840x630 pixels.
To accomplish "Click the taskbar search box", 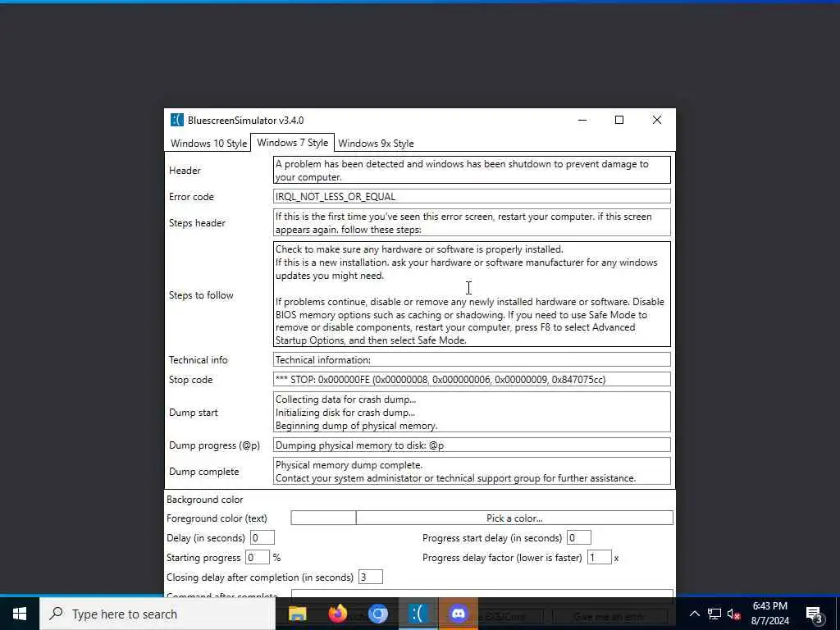I will pos(157,614).
